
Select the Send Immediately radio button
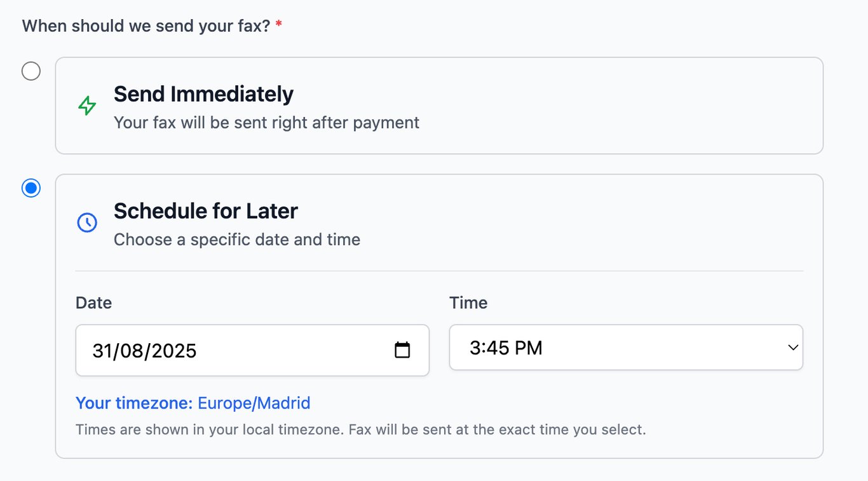point(31,71)
